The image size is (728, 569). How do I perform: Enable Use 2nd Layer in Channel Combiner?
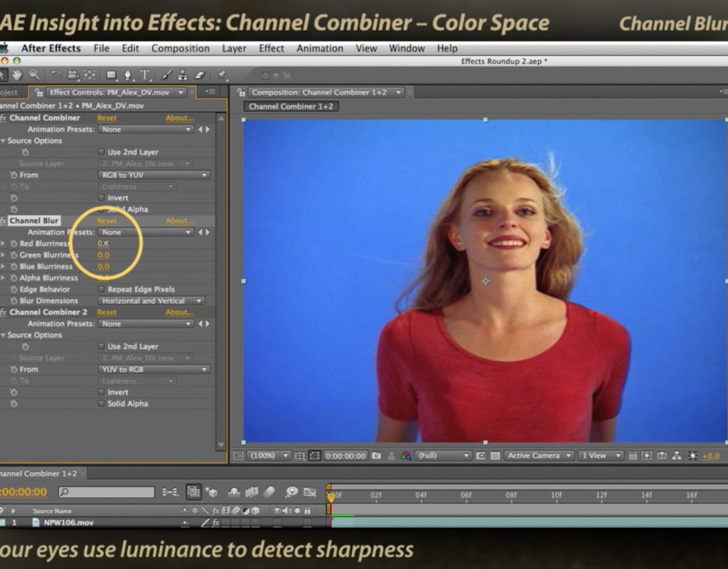click(101, 152)
